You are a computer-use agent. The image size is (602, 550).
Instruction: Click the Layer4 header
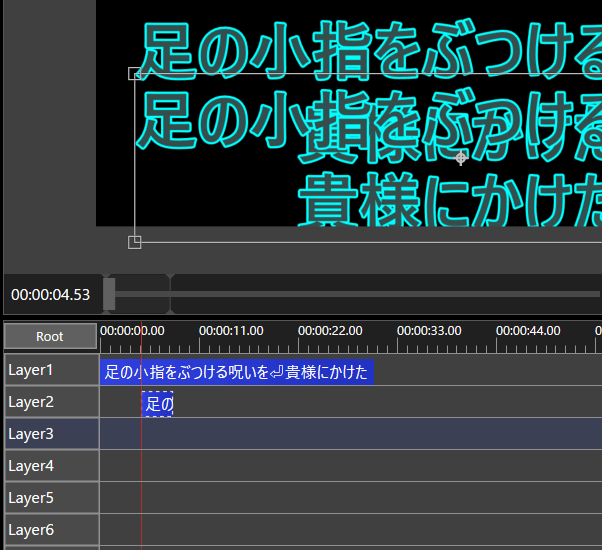pyautogui.click(x=50, y=466)
